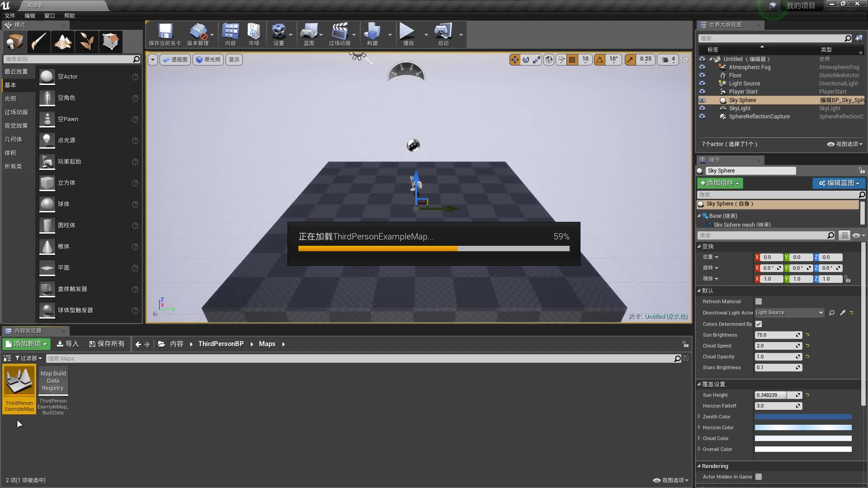This screenshot has height=488, width=868.
Task: Select the Landscape mode icon
Action: pyautogui.click(x=62, y=42)
